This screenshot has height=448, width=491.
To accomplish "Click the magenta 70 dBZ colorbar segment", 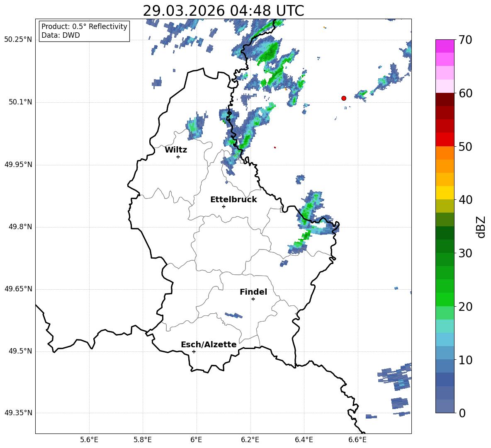I will tap(445, 46).
